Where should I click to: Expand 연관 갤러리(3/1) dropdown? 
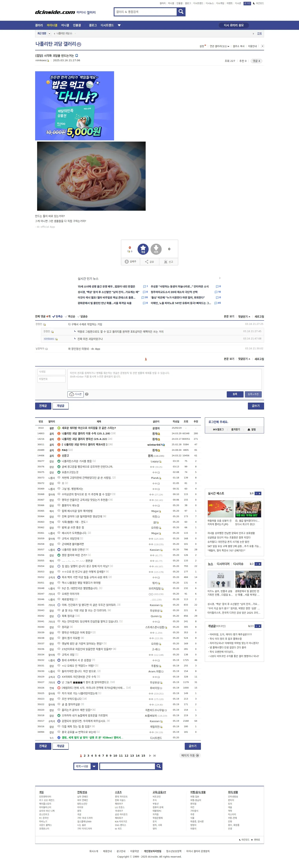[x=219, y=46]
